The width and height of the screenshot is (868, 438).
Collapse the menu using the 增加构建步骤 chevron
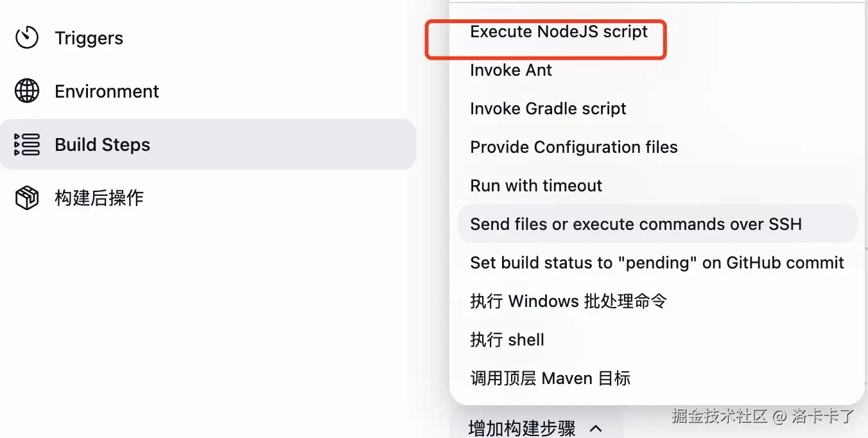(x=595, y=428)
